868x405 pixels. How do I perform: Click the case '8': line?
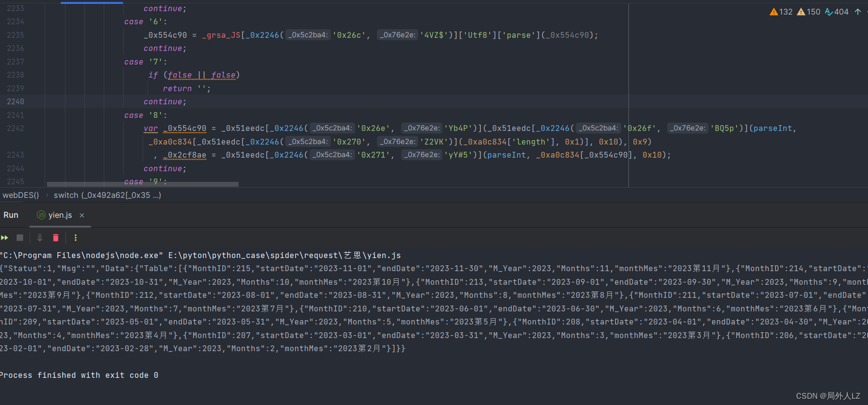[145, 115]
